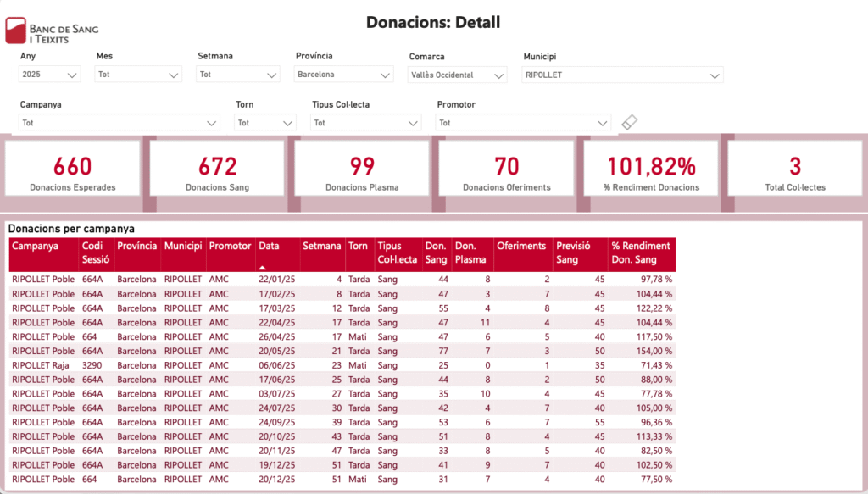868x494 pixels.
Task: Click the sort arrow under Data header
Action: tap(263, 266)
